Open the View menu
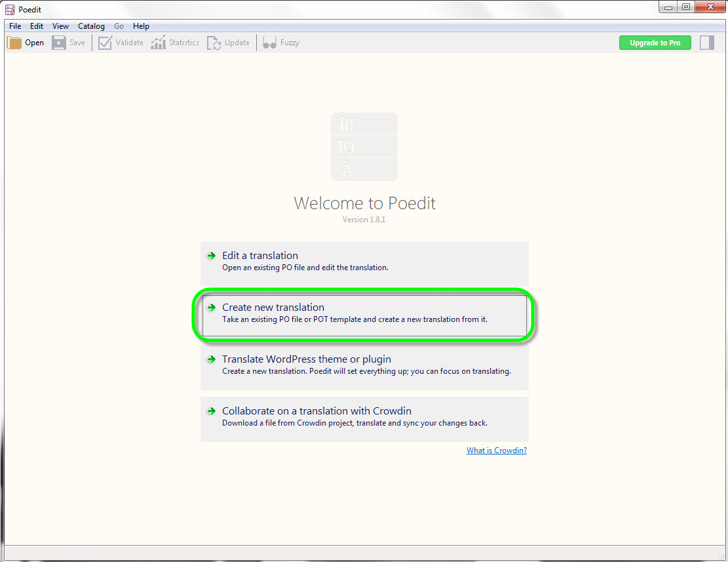The image size is (728, 562). point(60,26)
